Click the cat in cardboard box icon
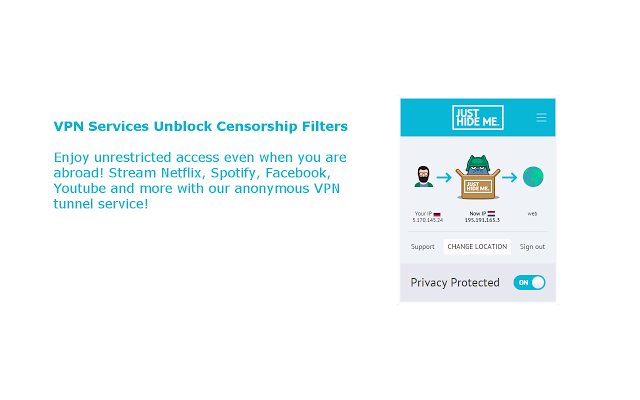Image resolution: width=640 pixels, height=400 pixels. [478, 177]
